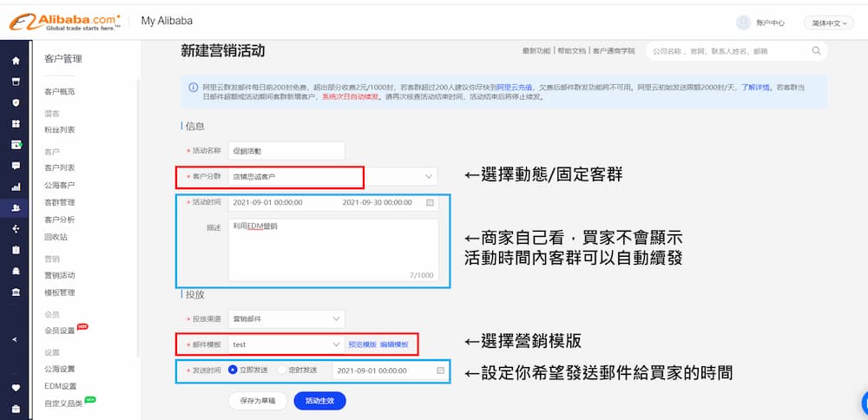Open calendar icon in 活动时间 field
Image resolution: width=868 pixels, height=420 pixels.
pyautogui.click(x=430, y=203)
